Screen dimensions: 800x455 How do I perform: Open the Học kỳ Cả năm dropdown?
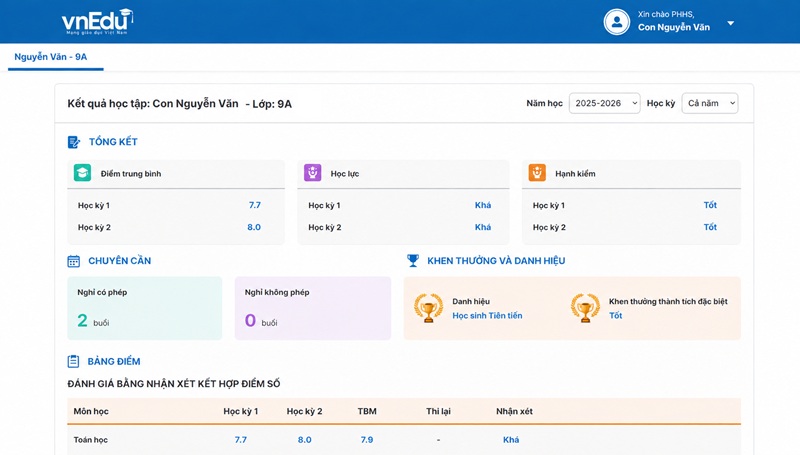click(x=710, y=103)
